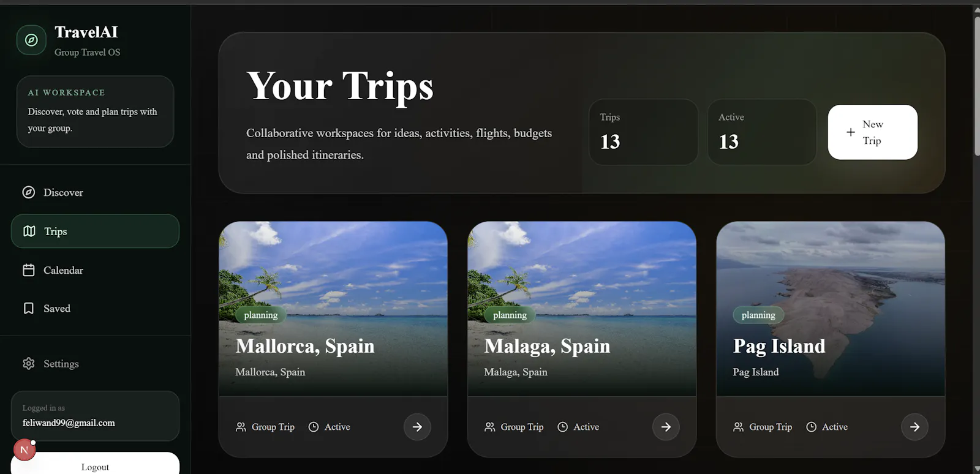Open the Saved section
This screenshot has height=474, width=980.
pos(95,309)
